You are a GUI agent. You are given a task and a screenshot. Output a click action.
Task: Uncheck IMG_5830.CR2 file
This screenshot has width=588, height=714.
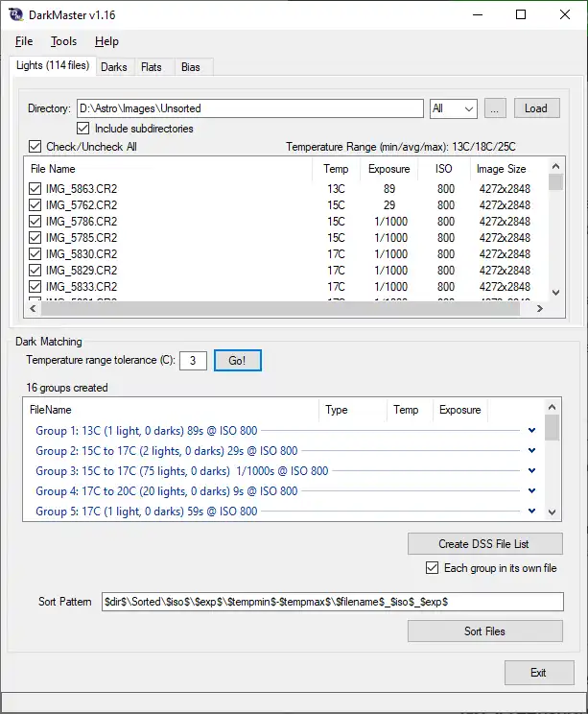pyautogui.click(x=35, y=254)
